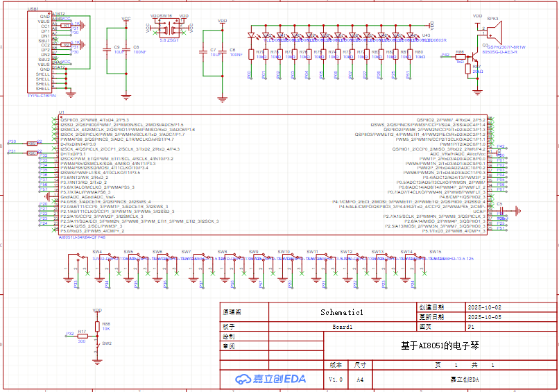Image resolution: width=559 pixels, height=392 pixels.
Task: Click the Schematic1 title field
Action: pos(341,312)
